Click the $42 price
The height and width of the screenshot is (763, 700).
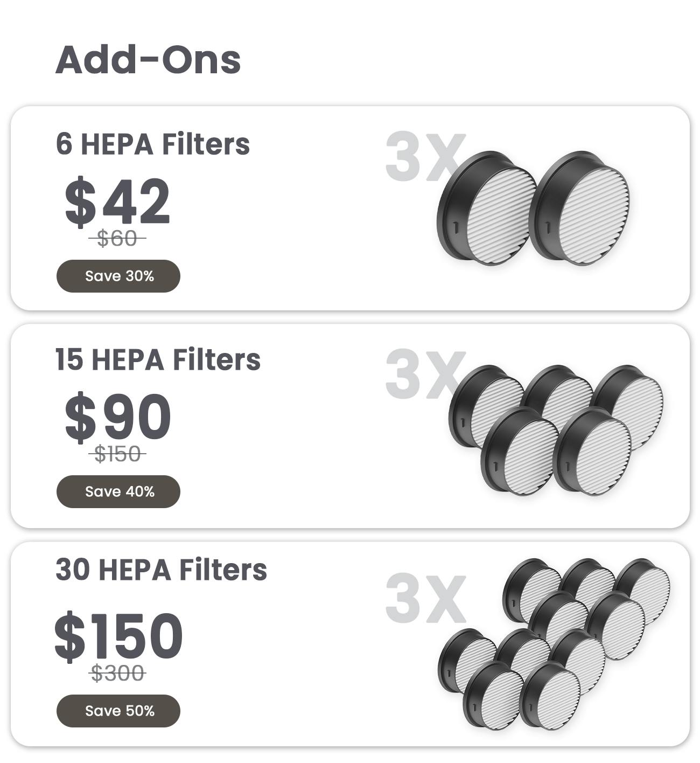point(117,201)
